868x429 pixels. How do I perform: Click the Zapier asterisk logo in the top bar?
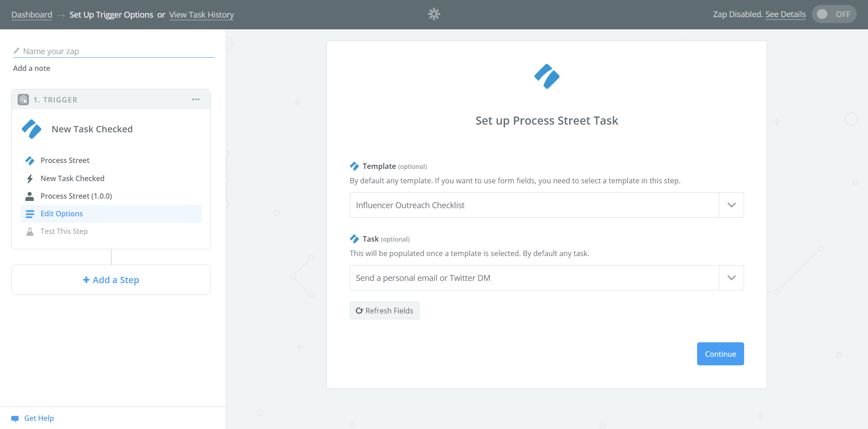click(x=434, y=14)
